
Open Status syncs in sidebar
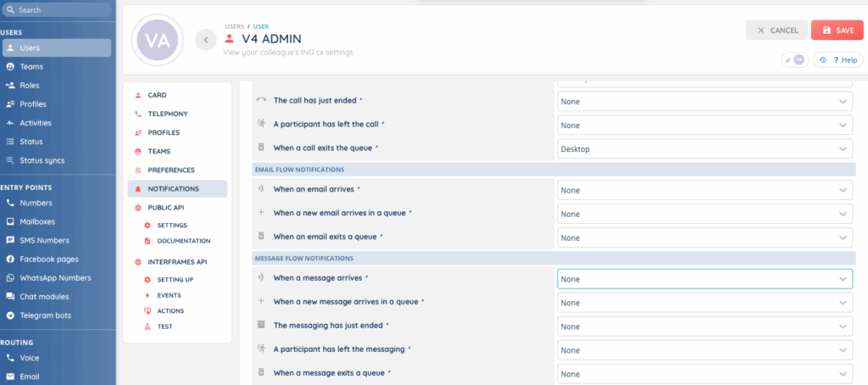(x=42, y=160)
